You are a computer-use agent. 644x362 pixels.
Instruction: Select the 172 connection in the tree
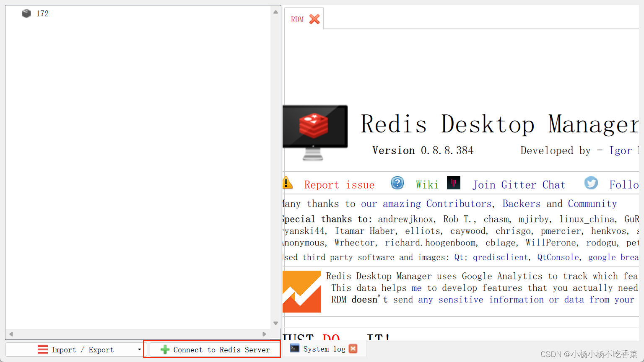pos(42,13)
